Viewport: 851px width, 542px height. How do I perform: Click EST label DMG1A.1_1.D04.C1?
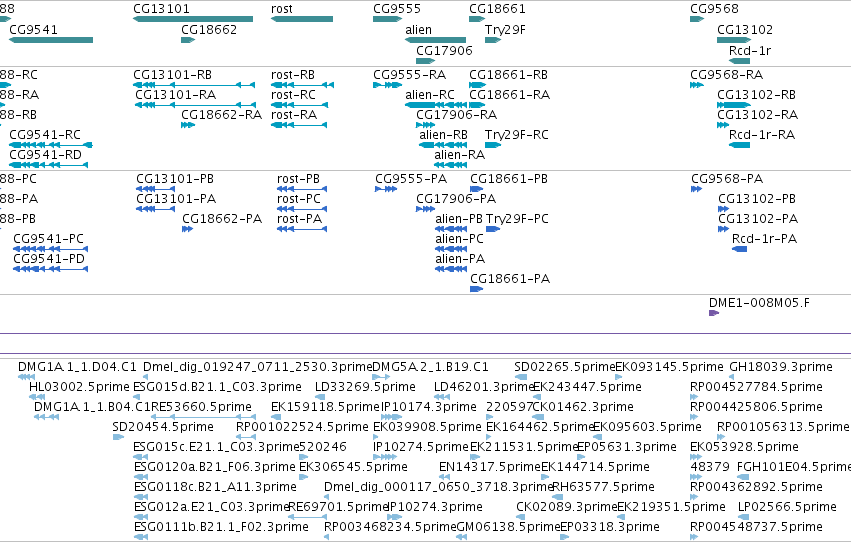click(77, 367)
